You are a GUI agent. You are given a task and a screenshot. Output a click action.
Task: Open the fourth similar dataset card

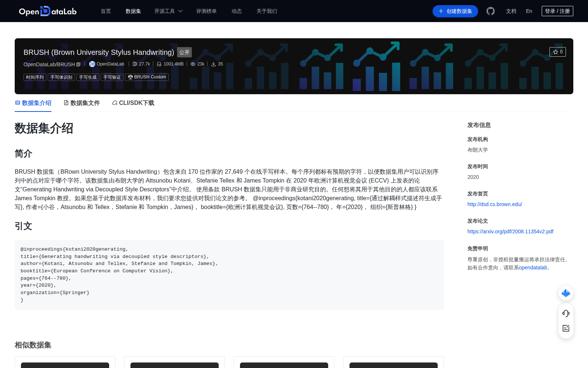pos(394,362)
